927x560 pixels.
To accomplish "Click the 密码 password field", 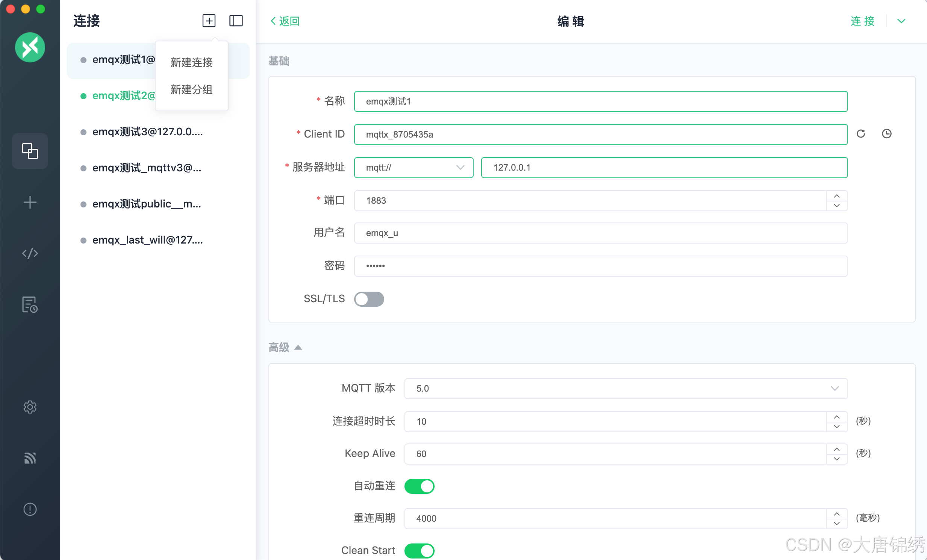I will 601,266.
